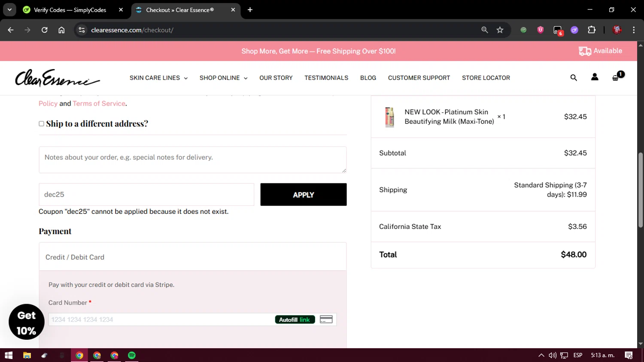Click the card brand icon in card field
Image resolution: width=644 pixels, height=362 pixels.
326,319
